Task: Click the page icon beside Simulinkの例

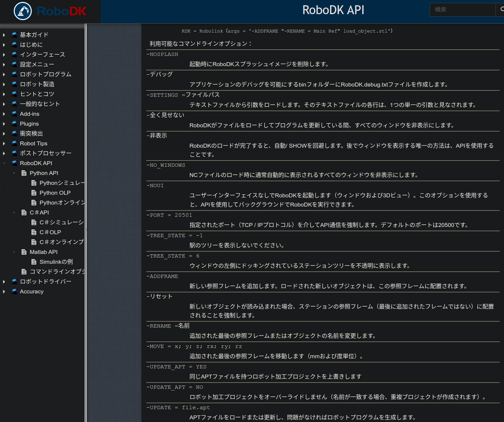Action: click(34, 262)
